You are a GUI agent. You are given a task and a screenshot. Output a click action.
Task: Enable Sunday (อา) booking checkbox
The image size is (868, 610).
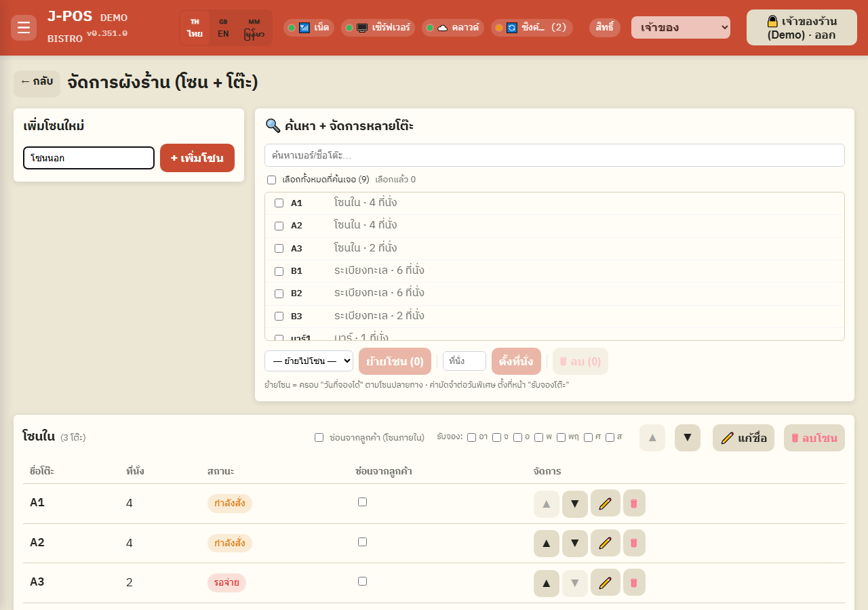point(472,437)
